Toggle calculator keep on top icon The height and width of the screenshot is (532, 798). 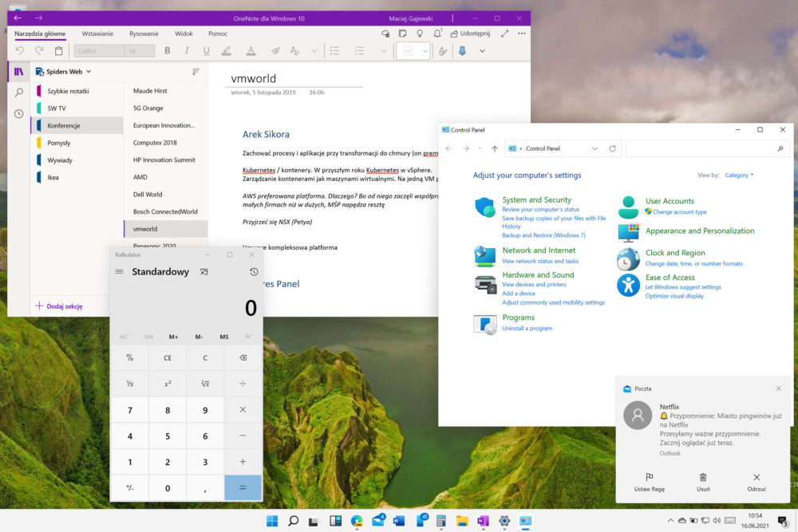[204, 272]
